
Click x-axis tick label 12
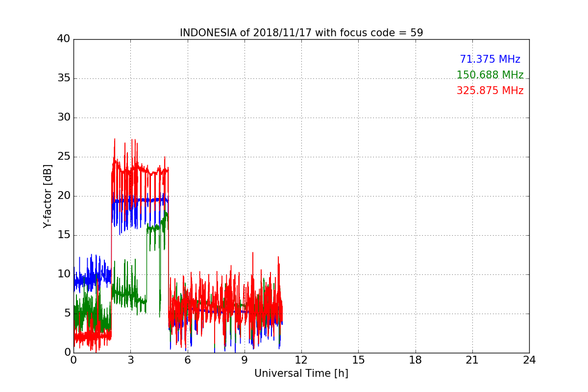(x=301, y=360)
